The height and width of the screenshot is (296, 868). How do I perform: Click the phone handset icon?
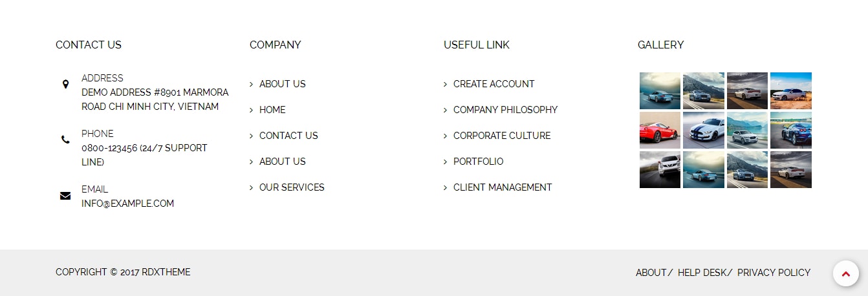tap(65, 140)
